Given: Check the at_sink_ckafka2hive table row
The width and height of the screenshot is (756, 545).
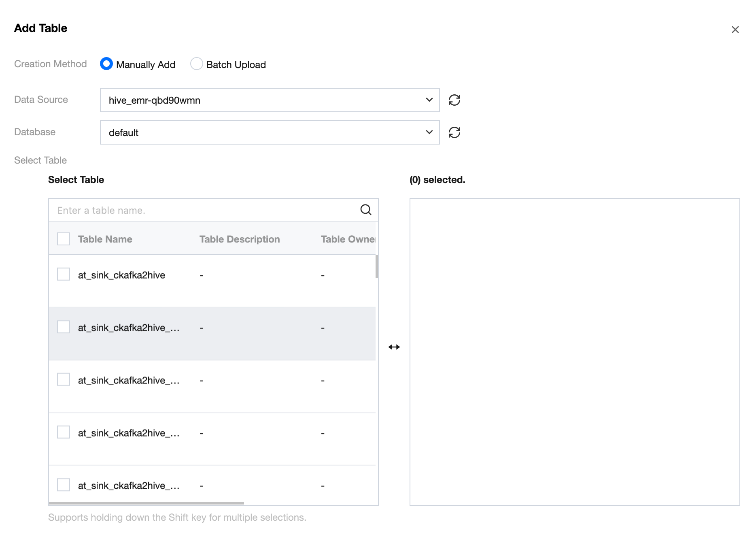Looking at the screenshot, I should pyautogui.click(x=64, y=274).
